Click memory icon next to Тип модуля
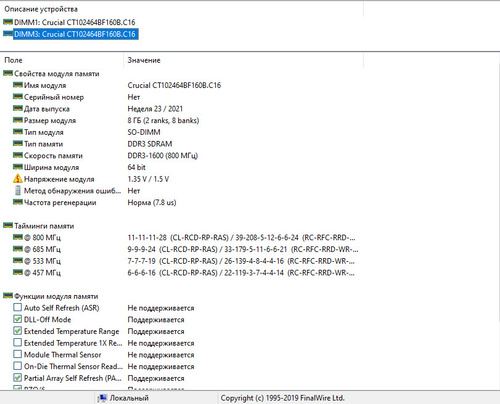The width and height of the screenshot is (500, 404). point(18,132)
